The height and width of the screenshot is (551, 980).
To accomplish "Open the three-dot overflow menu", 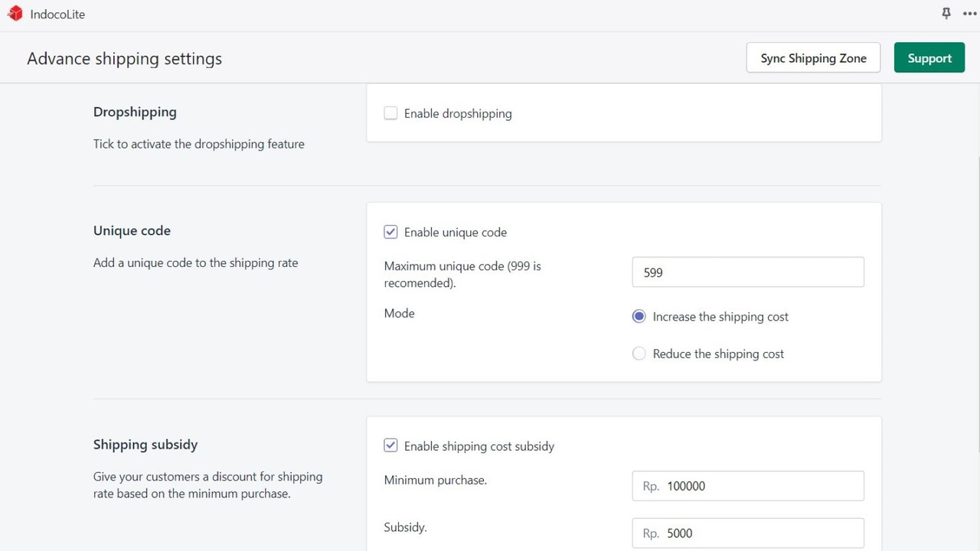I will [969, 13].
